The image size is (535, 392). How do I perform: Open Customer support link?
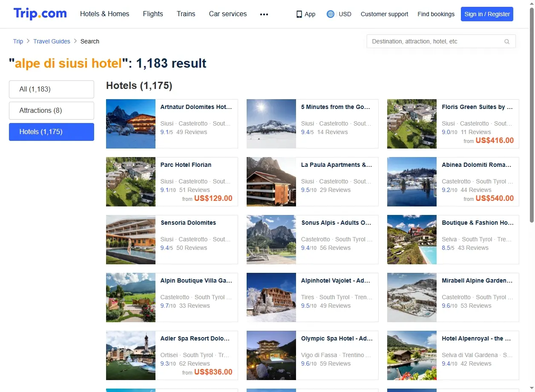pos(384,14)
